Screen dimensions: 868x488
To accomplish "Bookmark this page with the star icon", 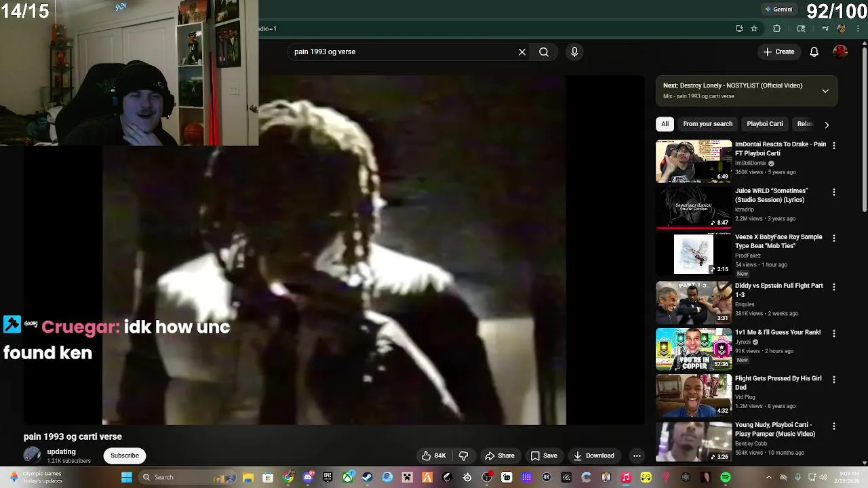I will [754, 28].
